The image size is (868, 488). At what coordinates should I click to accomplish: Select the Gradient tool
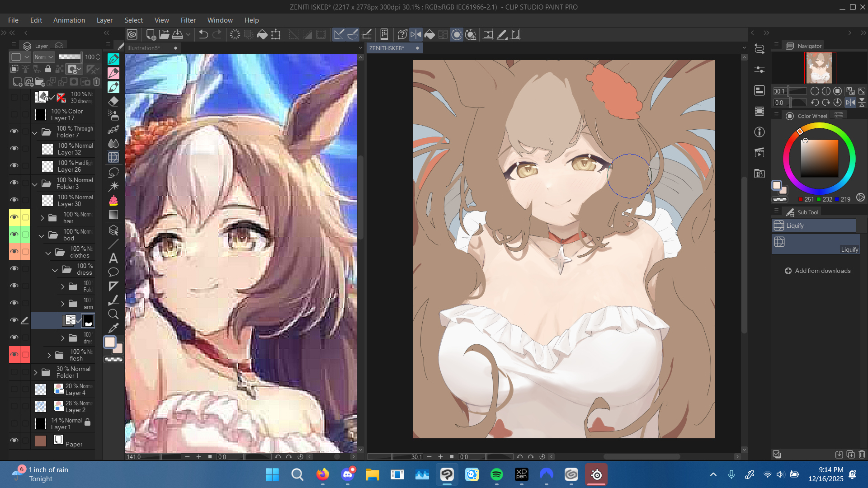tap(113, 215)
